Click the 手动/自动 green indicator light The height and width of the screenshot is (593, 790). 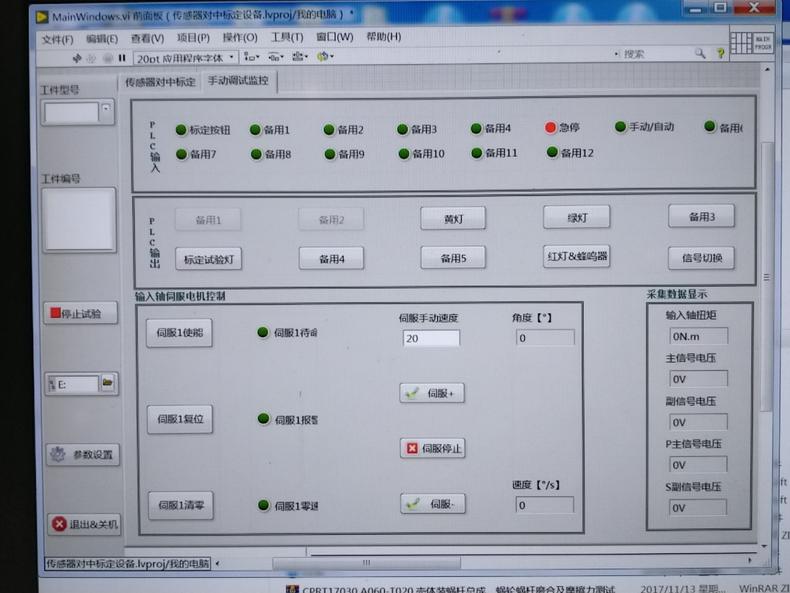[620, 126]
